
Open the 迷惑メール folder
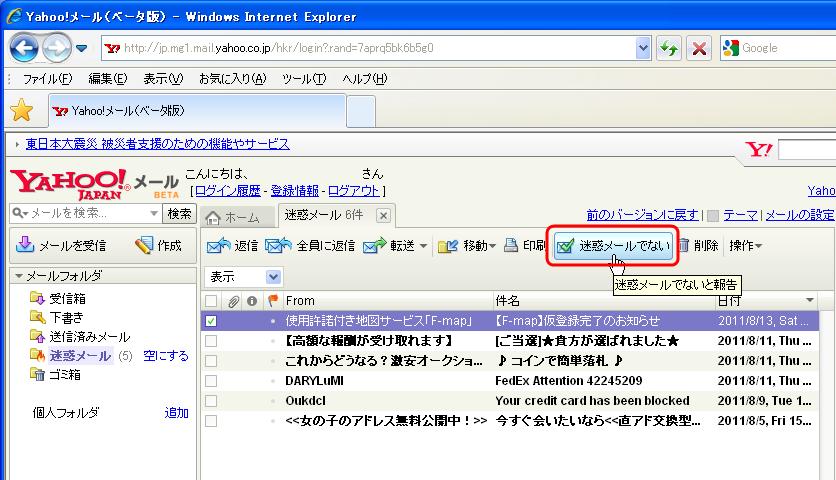pos(71,356)
